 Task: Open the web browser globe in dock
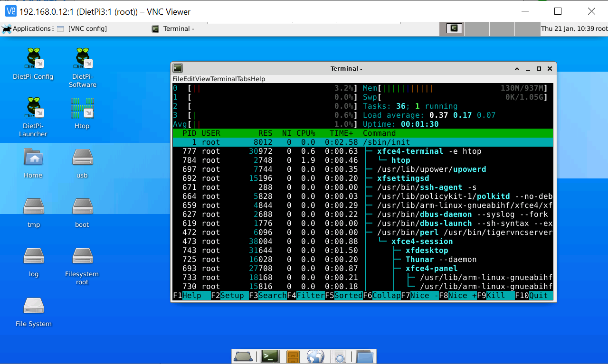click(315, 356)
